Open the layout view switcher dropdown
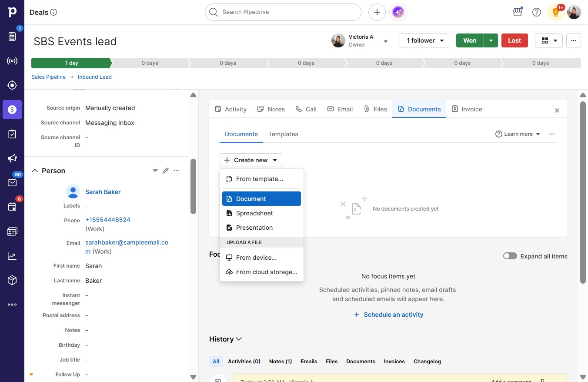 [x=549, y=40]
